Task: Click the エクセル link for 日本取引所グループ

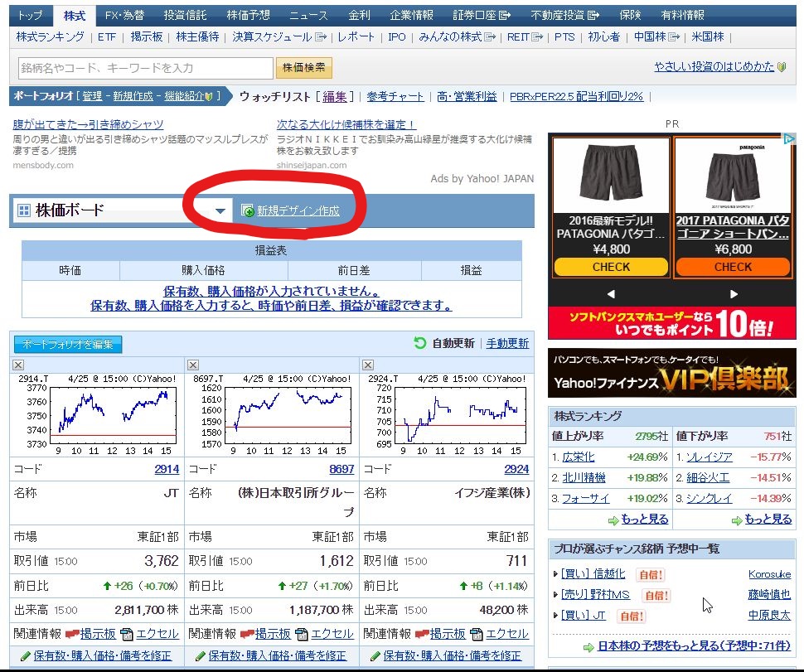Action: pos(332,634)
